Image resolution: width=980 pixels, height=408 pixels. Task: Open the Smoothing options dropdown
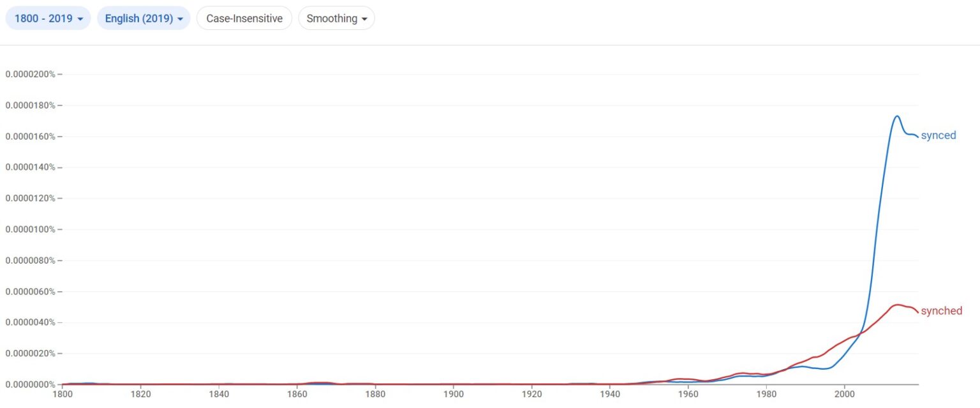click(x=336, y=18)
